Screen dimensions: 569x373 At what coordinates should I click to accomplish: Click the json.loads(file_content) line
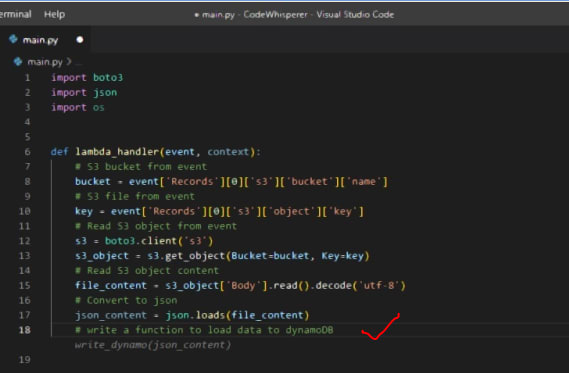click(192, 315)
